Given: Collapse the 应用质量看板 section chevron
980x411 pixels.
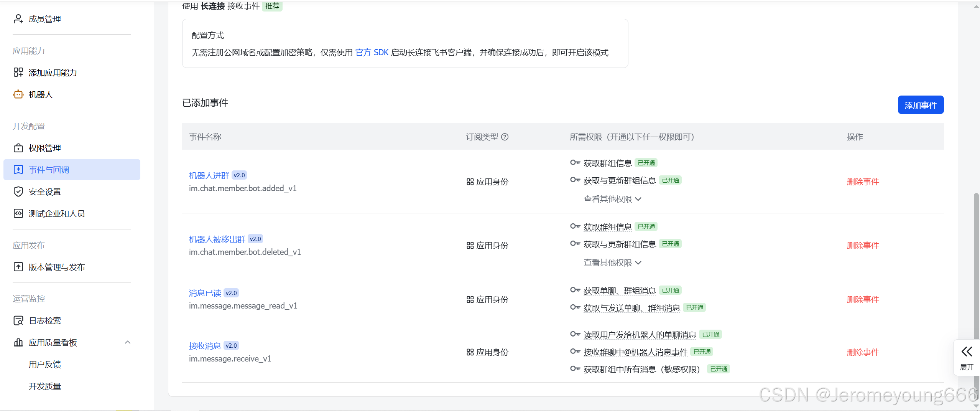Looking at the screenshot, I should click(x=128, y=342).
